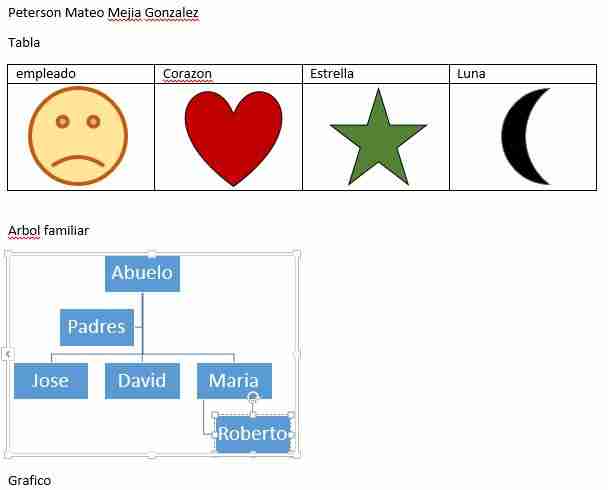Select the Padres box in the family tree
The width and height of the screenshot is (608, 490).
coord(97,327)
